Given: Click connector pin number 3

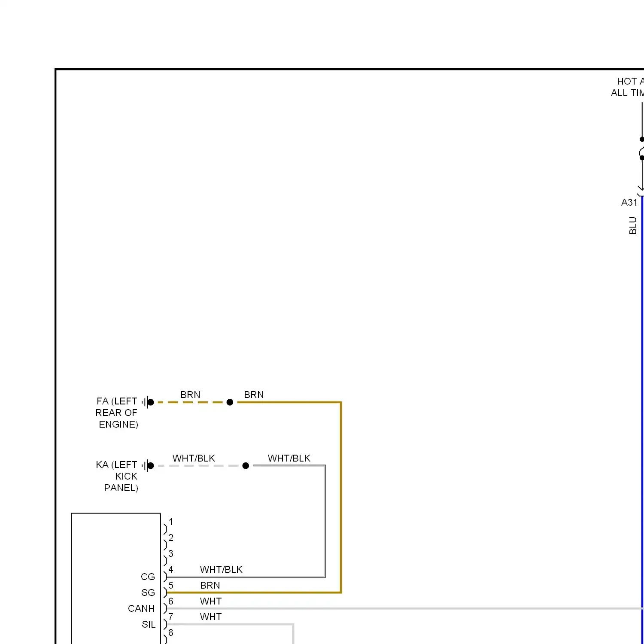Looking at the screenshot, I should pyautogui.click(x=171, y=553).
